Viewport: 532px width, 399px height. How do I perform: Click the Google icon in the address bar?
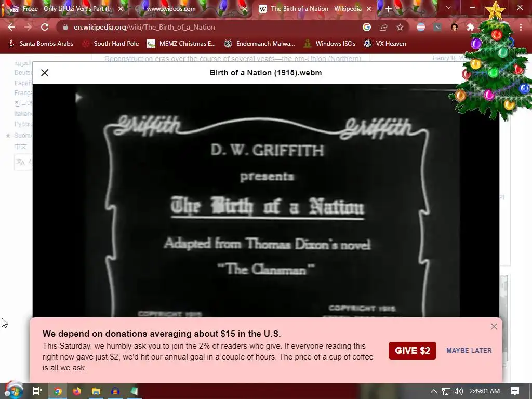click(366, 27)
